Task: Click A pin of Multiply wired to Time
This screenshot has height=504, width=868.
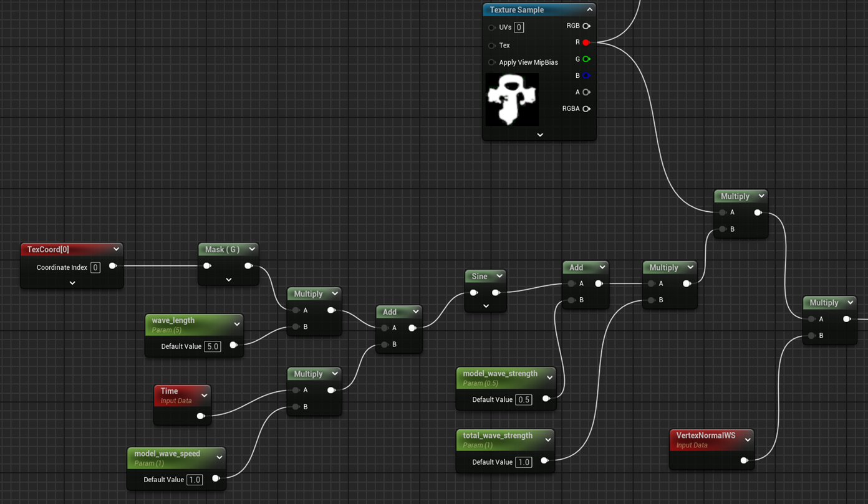Action: [x=296, y=391]
